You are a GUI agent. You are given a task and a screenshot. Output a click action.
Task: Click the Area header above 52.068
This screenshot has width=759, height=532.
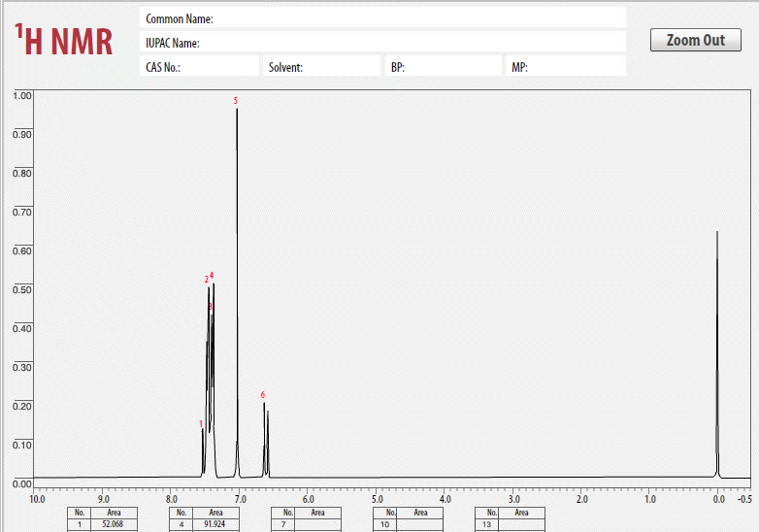(114, 513)
